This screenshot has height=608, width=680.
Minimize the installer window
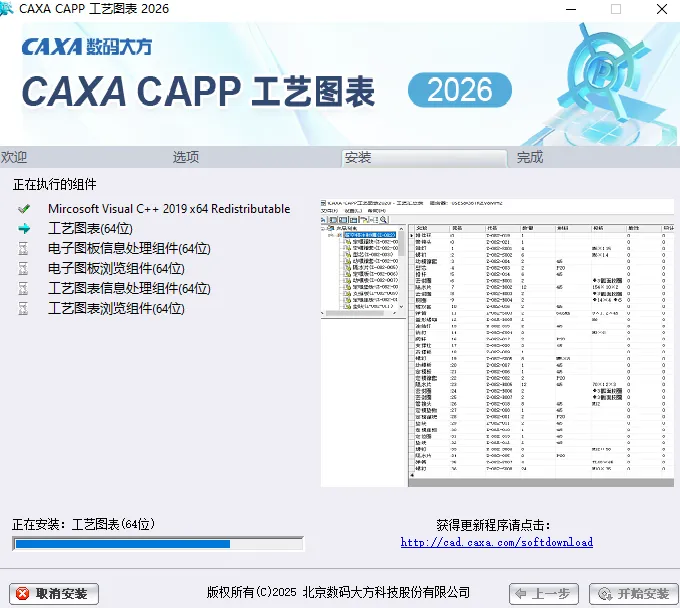pyautogui.click(x=571, y=9)
